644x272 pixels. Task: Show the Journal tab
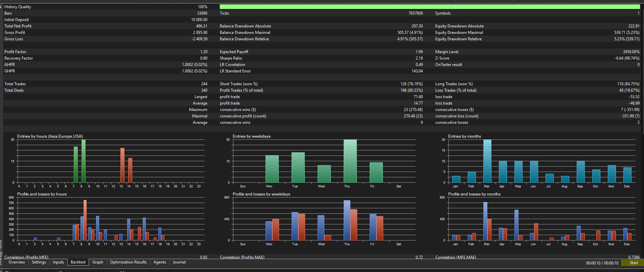click(x=179, y=262)
